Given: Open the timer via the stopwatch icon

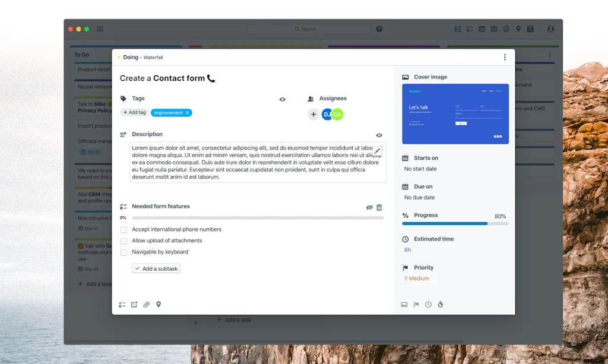Looking at the screenshot, I should pos(440,304).
